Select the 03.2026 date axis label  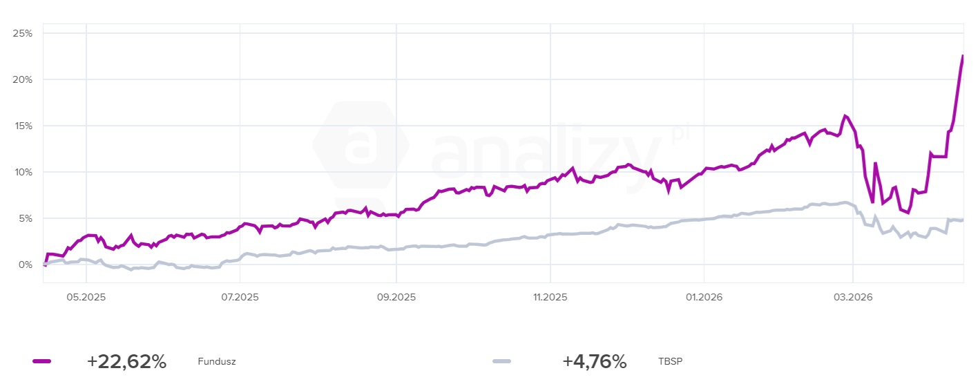[x=854, y=297]
